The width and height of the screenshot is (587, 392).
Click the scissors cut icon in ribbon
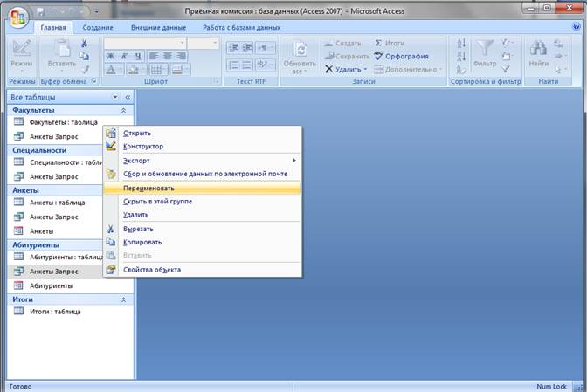point(85,44)
